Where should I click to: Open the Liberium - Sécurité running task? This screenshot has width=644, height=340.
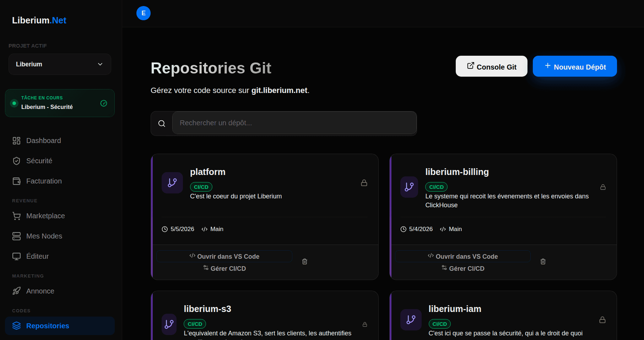point(60,103)
